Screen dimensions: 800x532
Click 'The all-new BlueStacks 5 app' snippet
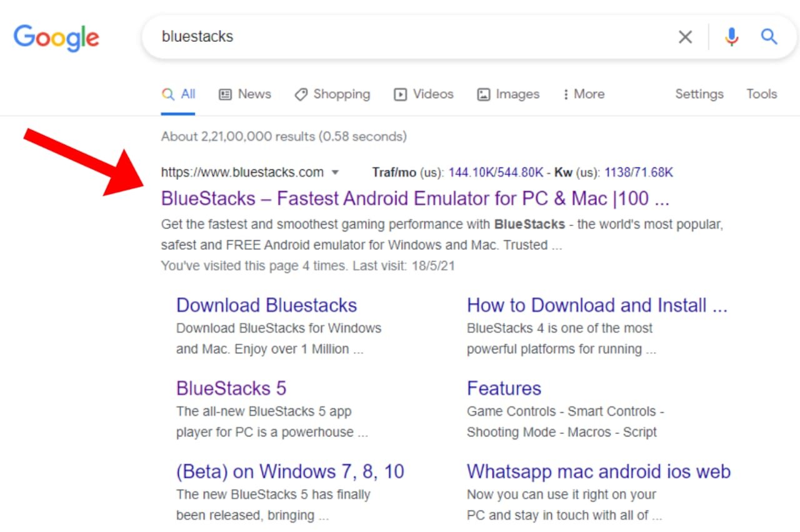coord(272,421)
